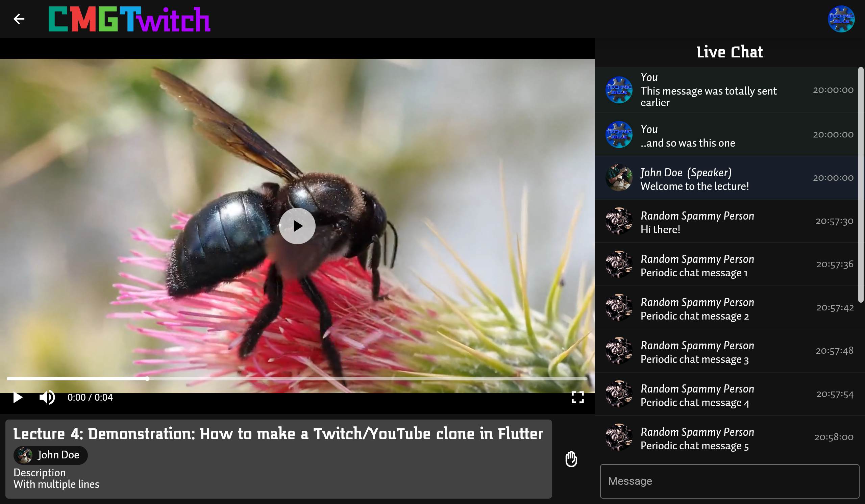Raise hand using the hand icon
865x504 pixels.
point(571,459)
